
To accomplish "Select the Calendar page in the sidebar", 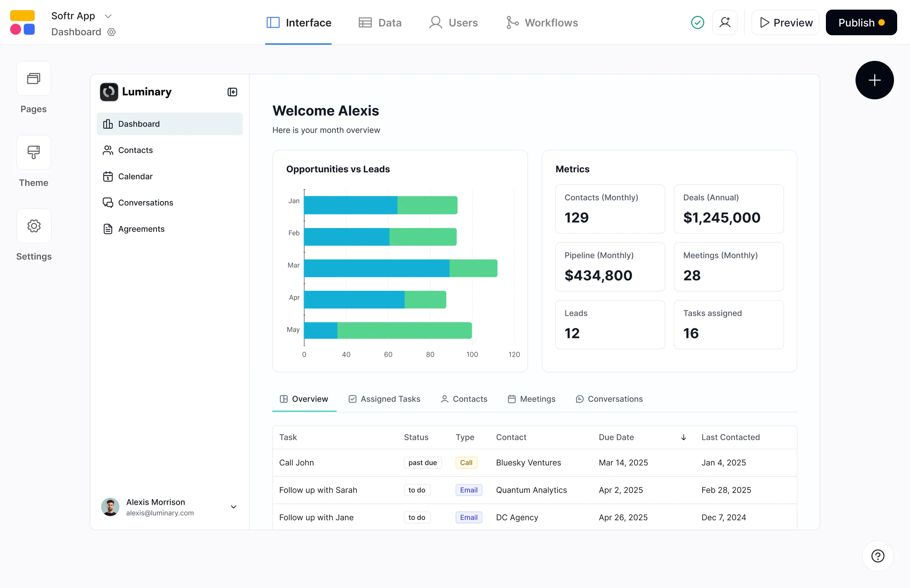I will click(135, 176).
